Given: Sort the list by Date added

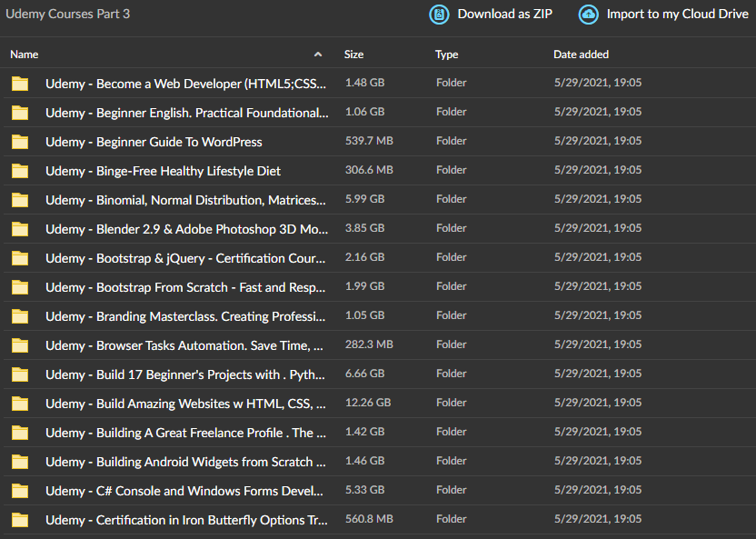Looking at the screenshot, I should pyautogui.click(x=581, y=55).
